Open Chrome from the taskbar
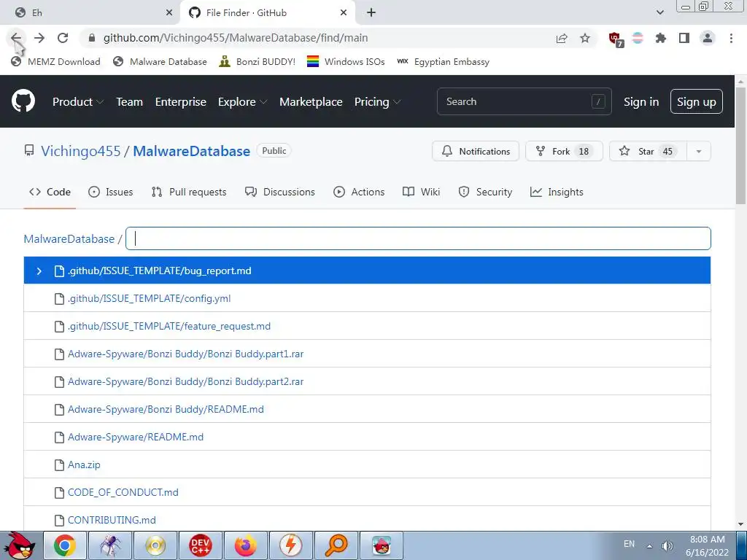Image resolution: width=747 pixels, height=560 pixels. 65,545
